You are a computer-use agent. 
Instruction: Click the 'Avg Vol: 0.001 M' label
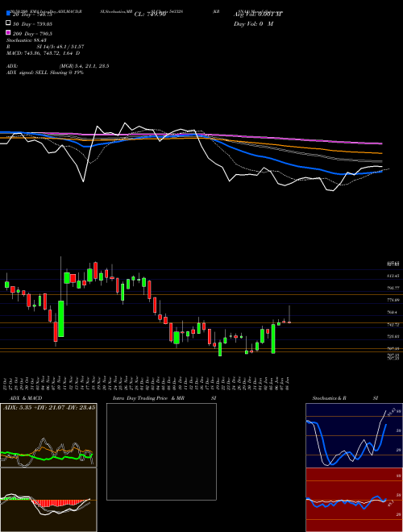tap(258, 15)
